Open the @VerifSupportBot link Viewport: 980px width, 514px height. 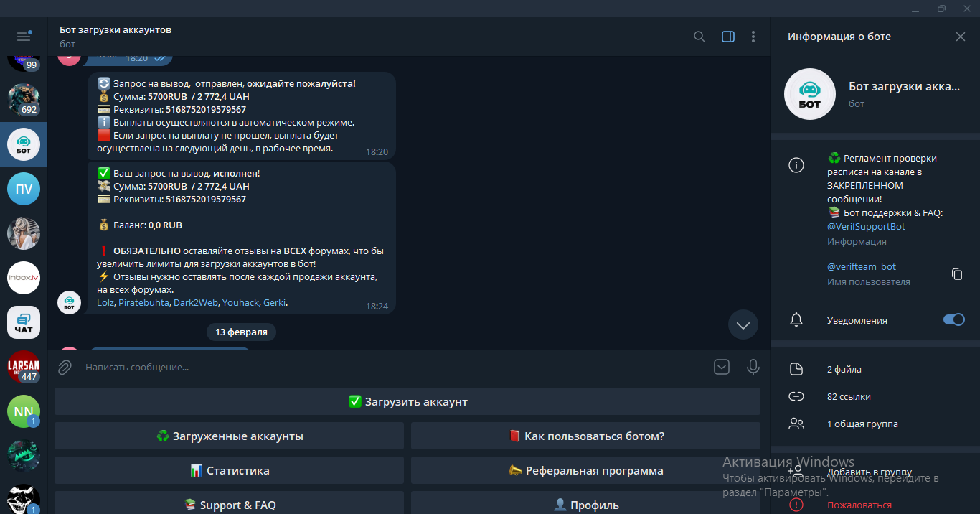click(x=866, y=226)
